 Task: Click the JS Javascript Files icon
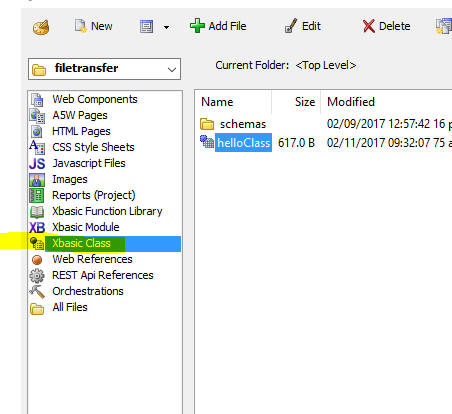37,163
